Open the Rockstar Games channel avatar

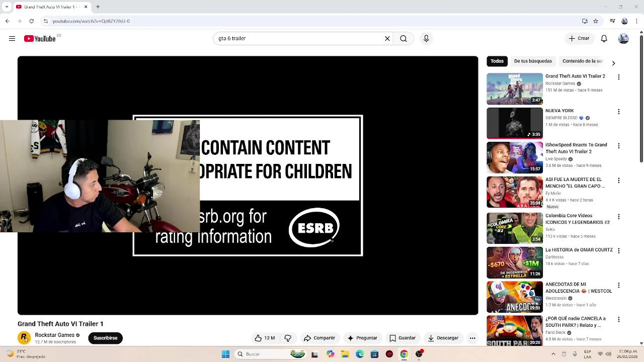tap(24, 338)
